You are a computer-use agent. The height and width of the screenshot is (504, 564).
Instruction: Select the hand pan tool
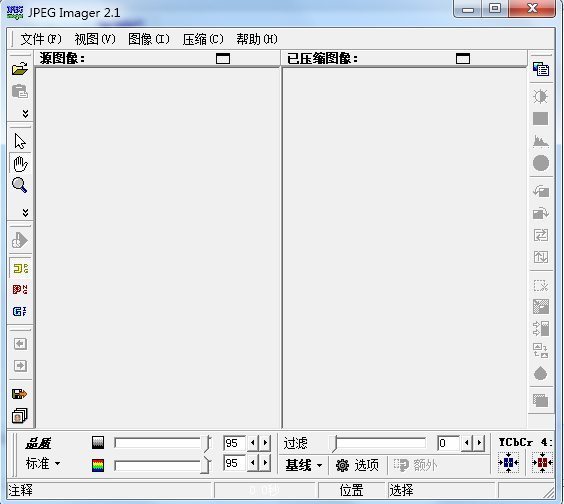20,164
